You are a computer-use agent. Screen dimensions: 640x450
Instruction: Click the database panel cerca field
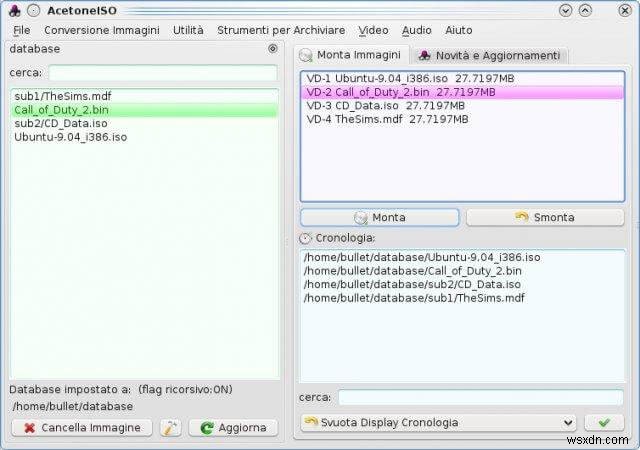point(163,73)
